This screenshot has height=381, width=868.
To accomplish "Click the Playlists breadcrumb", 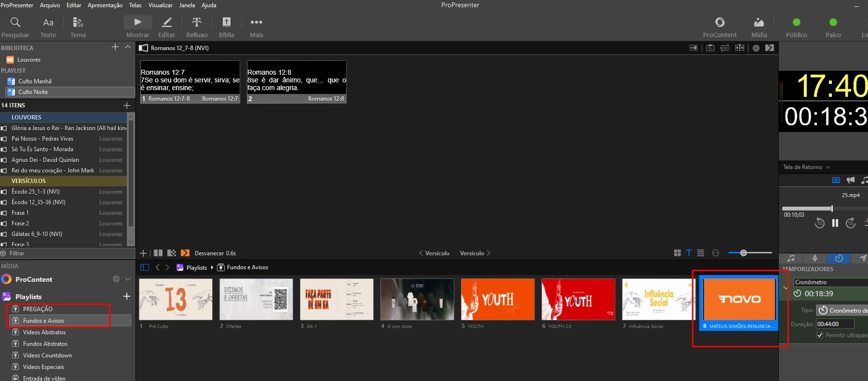I will (x=196, y=267).
